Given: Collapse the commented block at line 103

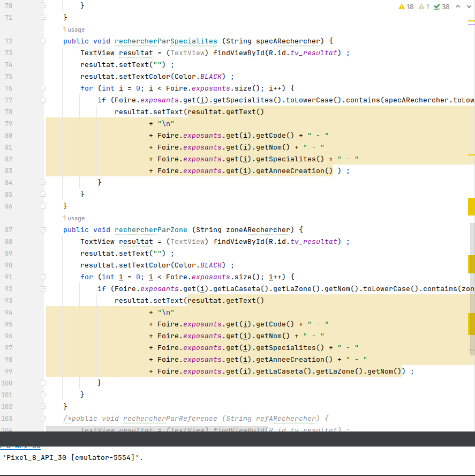Looking at the screenshot, I should 43,419.
